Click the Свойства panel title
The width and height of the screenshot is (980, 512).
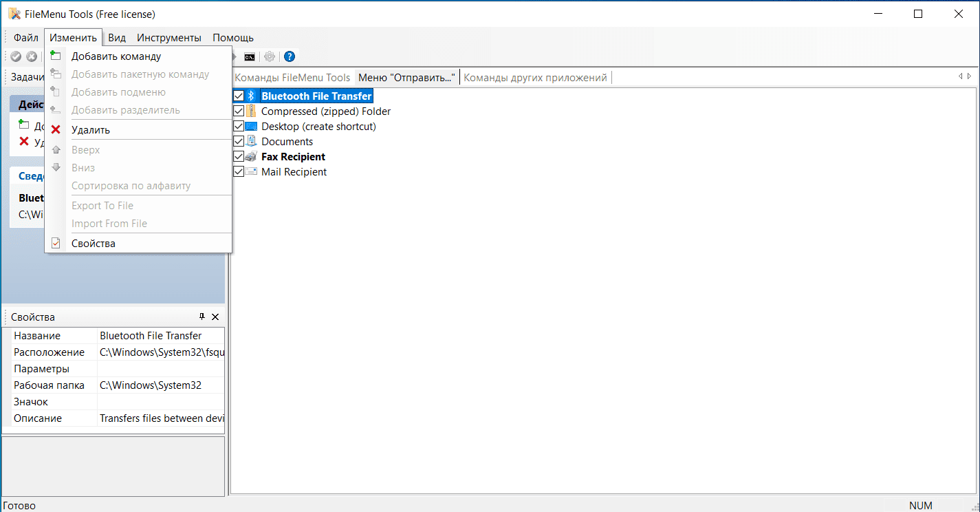coord(33,317)
